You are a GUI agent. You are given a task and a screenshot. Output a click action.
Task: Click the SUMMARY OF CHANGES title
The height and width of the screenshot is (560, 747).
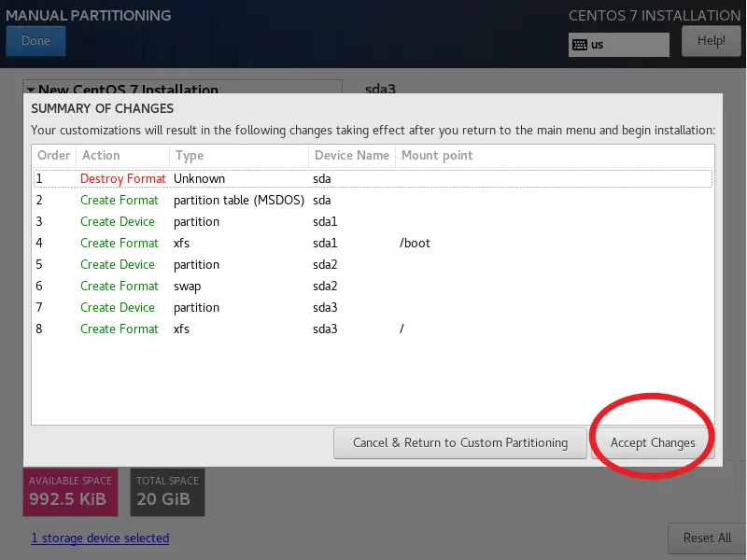pyautogui.click(x=103, y=108)
